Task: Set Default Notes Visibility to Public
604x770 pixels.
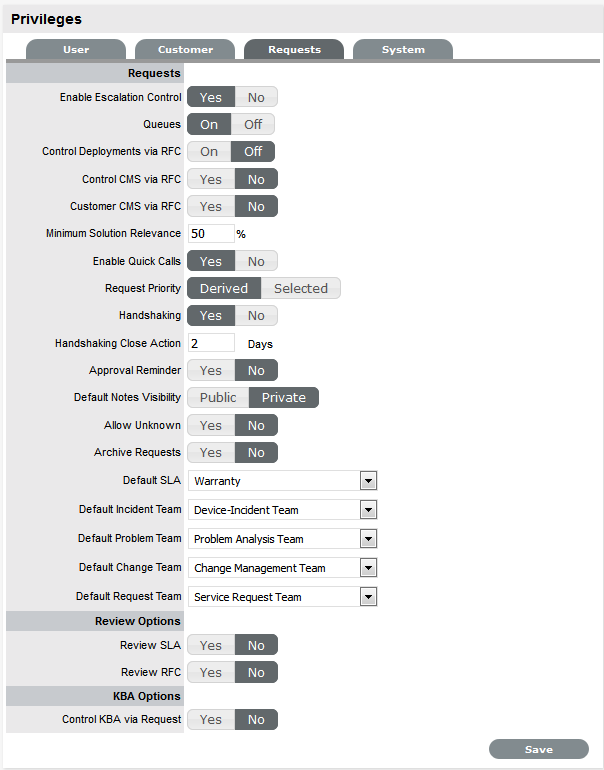Action: (218, 397)
